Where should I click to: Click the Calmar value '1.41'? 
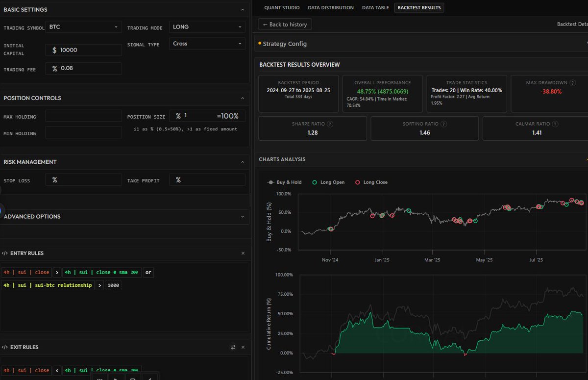(x=537, y=133)
